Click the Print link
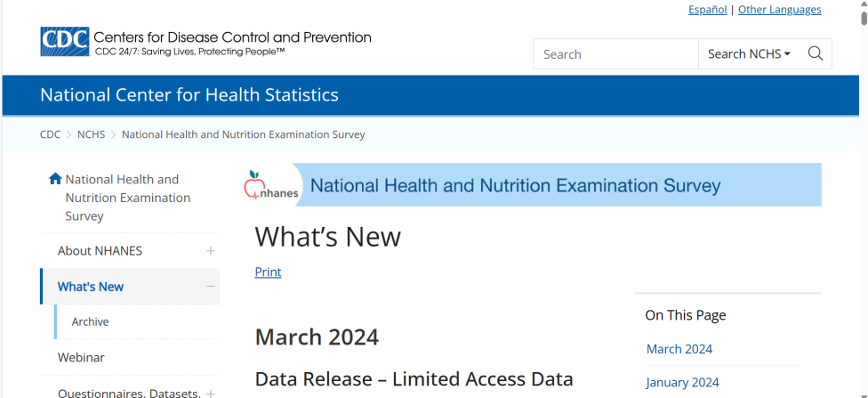868x398 pixels. (x=268, y=272)
